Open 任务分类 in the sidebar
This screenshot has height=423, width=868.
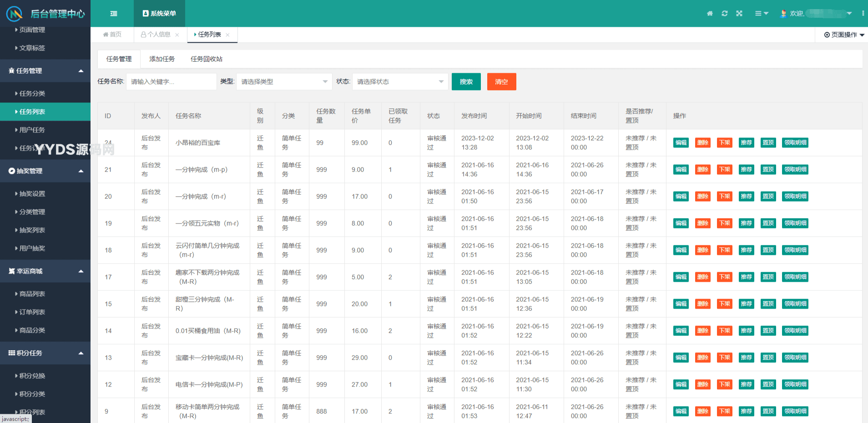[x=45, y=93]
